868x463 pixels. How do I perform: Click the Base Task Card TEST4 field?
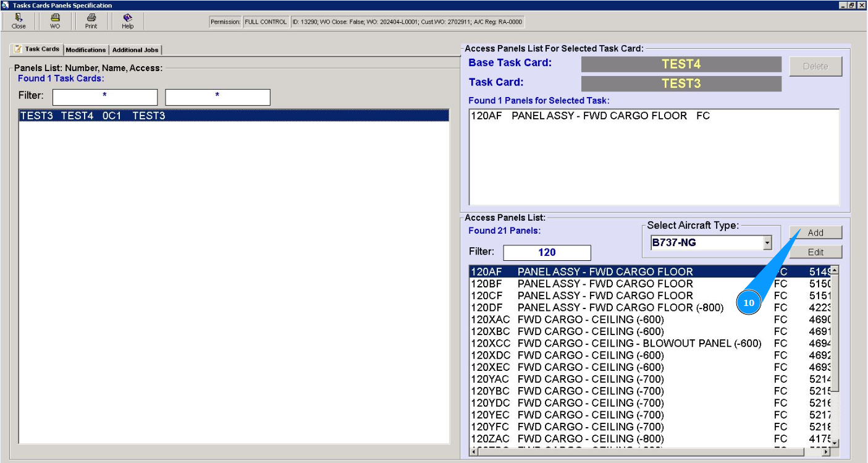click(x=681, y=64)
